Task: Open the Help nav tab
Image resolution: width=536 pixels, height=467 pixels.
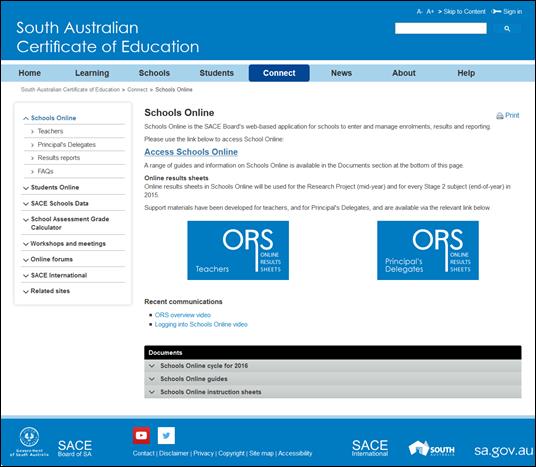Action: tap(466, 73)
